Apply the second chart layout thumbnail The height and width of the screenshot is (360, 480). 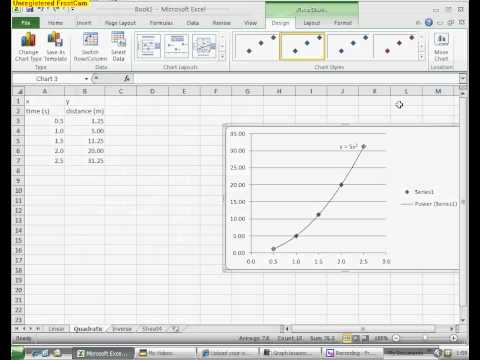[176, 46]
